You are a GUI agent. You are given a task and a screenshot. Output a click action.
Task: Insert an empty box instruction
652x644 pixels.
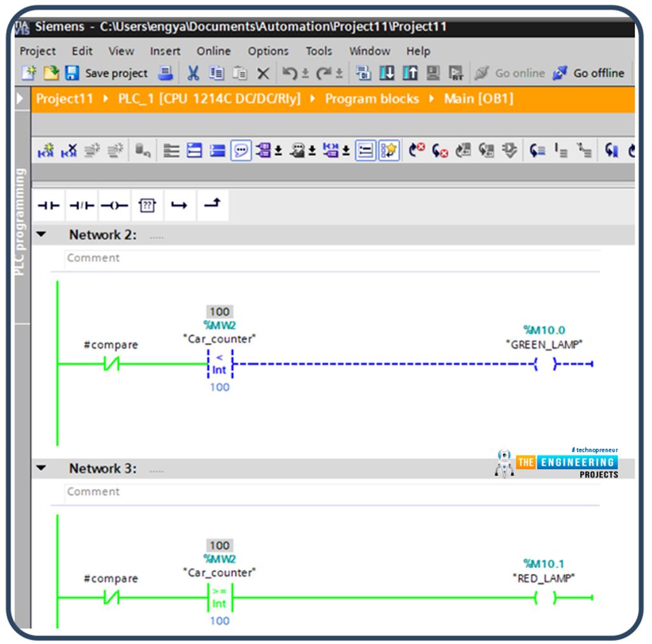(x=146, y=205)
